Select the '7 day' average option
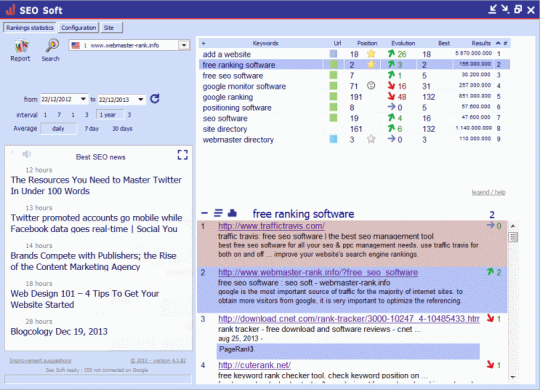 (92, 129)
